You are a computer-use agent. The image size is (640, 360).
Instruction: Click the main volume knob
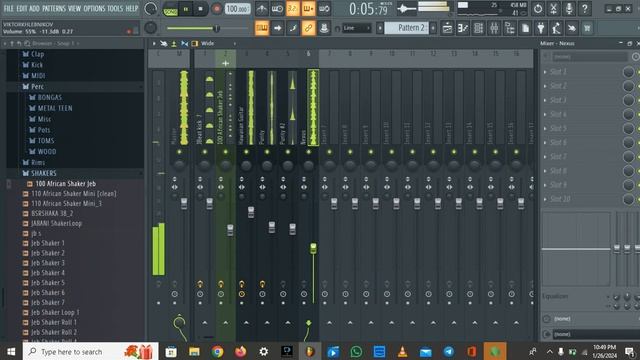151,9
